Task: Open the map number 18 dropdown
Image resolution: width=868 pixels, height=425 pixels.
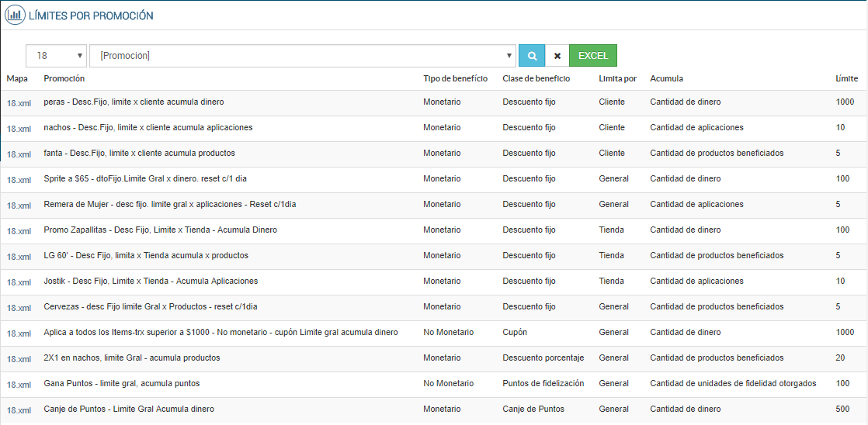Action: tap(57, 56)
